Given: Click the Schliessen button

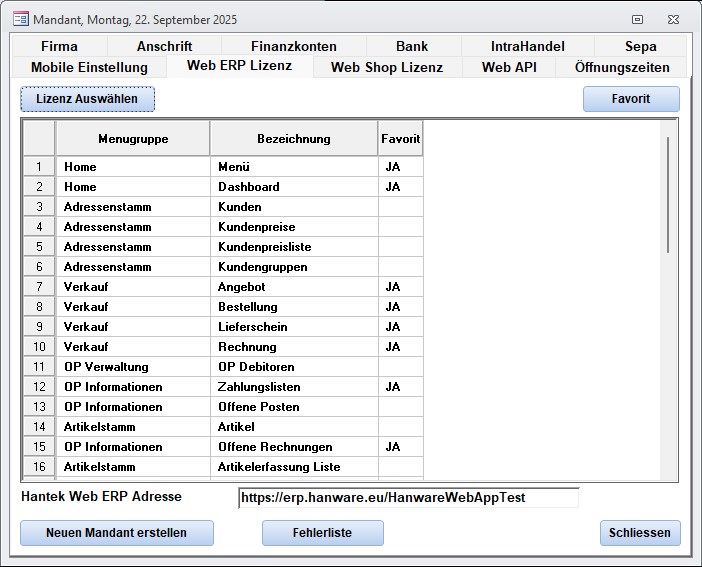Looking at the screenshot, I should (640, 533).
